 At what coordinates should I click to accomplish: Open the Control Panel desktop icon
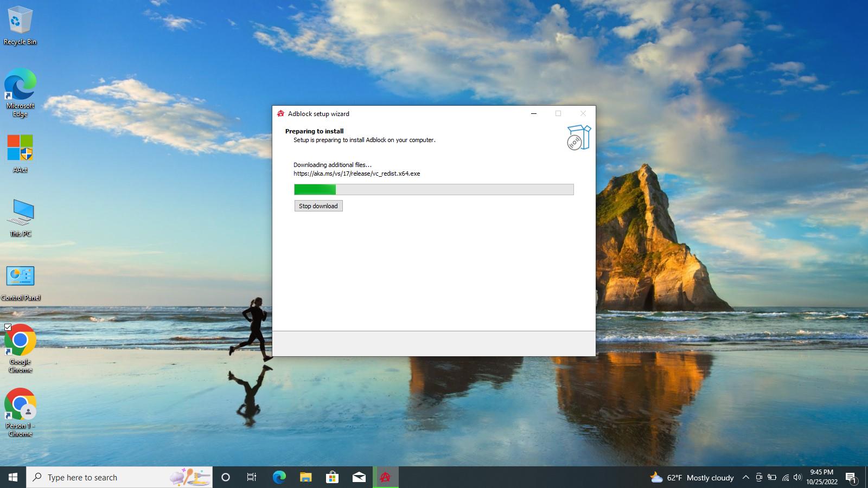(x=20, y=282)
